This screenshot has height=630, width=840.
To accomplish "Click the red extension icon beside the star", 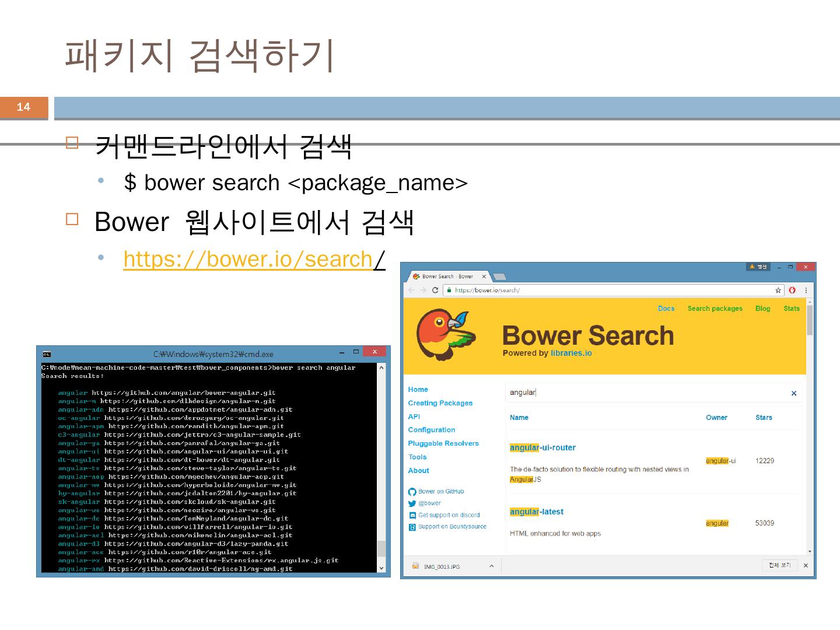I will tap(792, 290).
